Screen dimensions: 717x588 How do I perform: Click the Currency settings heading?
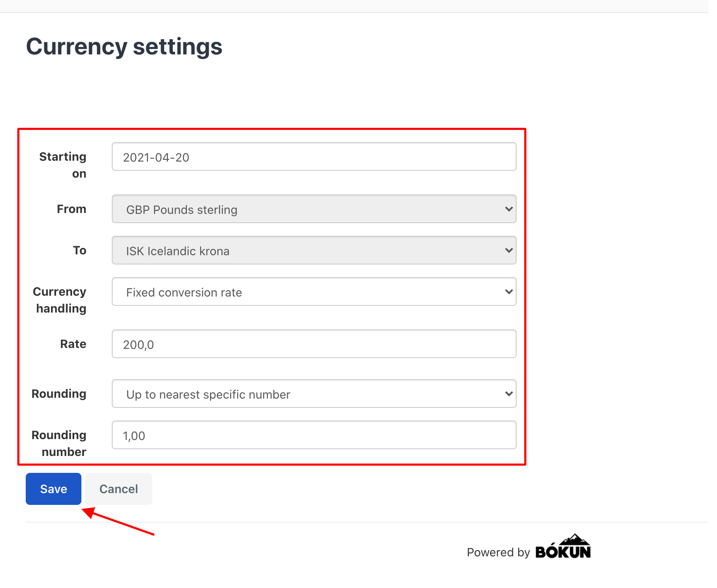124,46
